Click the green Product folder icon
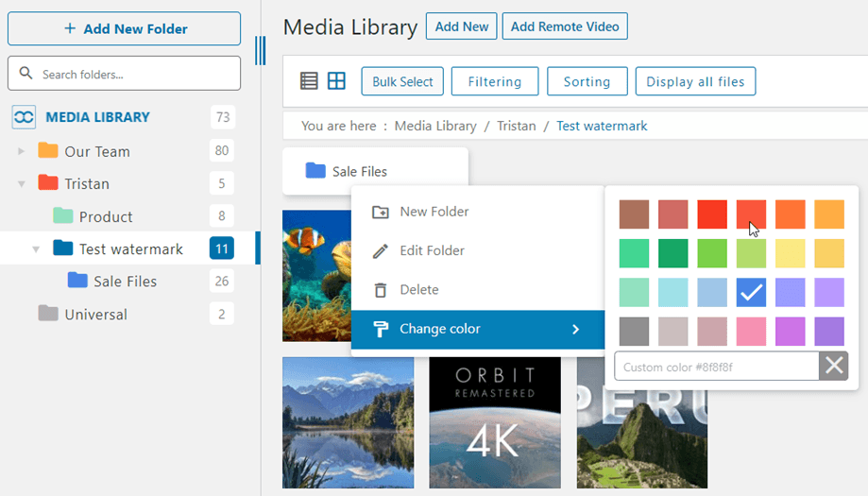868x496 pixels. [63, 216]
